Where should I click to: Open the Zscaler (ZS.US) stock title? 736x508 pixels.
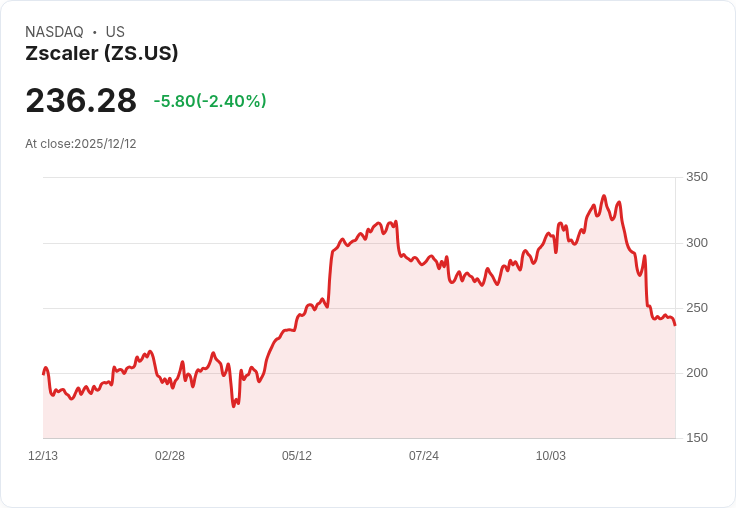coord(101,54)
